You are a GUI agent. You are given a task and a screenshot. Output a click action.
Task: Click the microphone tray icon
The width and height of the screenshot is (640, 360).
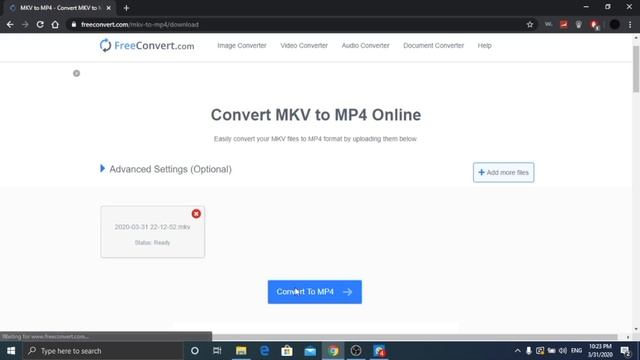point(529,351)
